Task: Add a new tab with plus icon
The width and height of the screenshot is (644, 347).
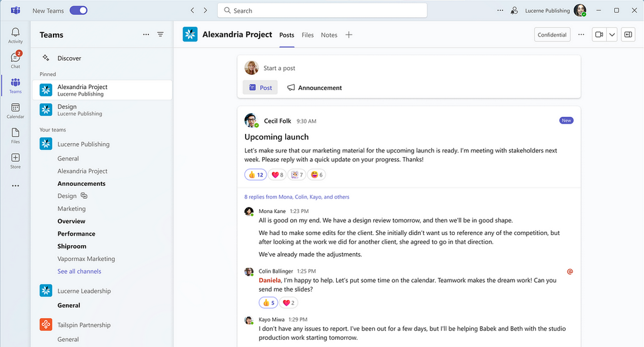Action: pos(349,35)
